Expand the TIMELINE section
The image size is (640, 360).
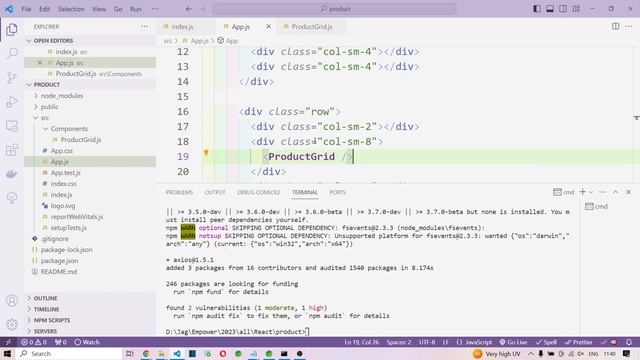46,309
